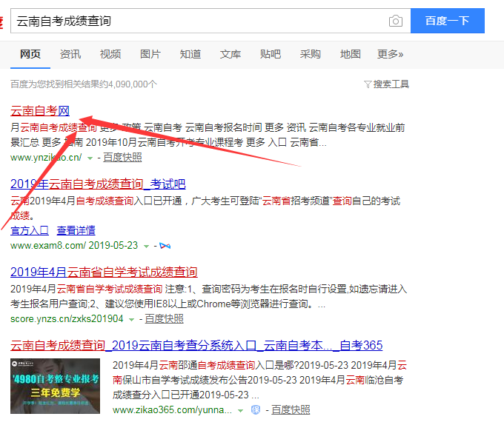Open the 地图 tab
The image size is (504, 425).
(351, 54)
